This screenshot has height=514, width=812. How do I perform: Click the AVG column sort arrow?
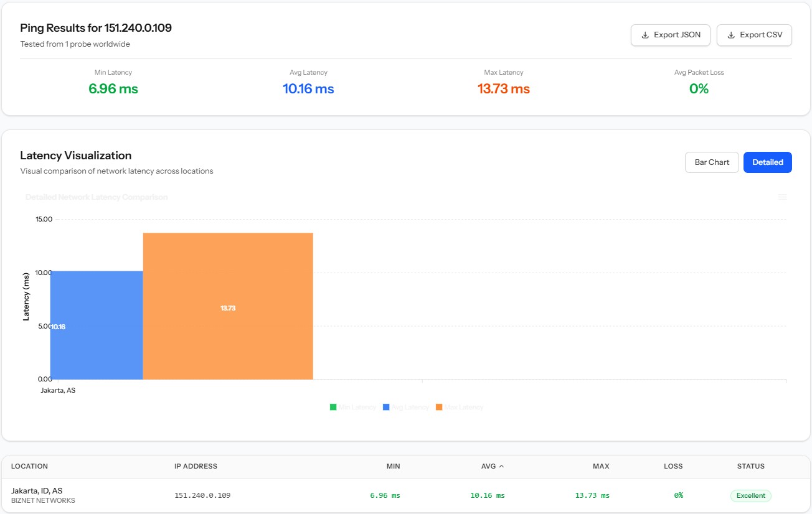tap(502, 466)
